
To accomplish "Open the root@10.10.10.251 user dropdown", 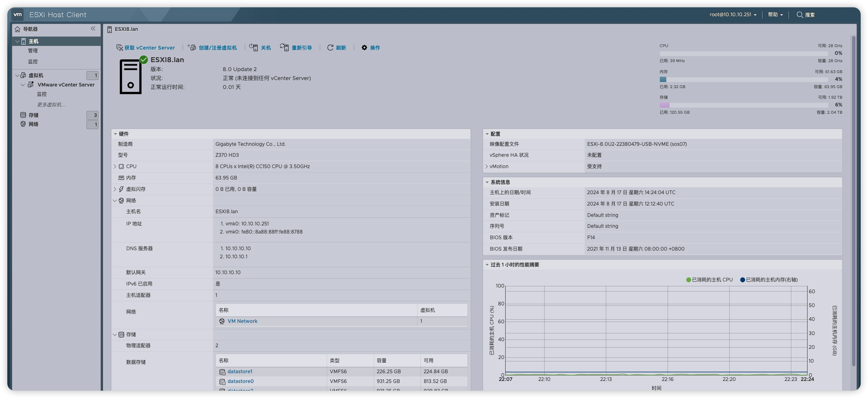I will [x=733, y=15].
